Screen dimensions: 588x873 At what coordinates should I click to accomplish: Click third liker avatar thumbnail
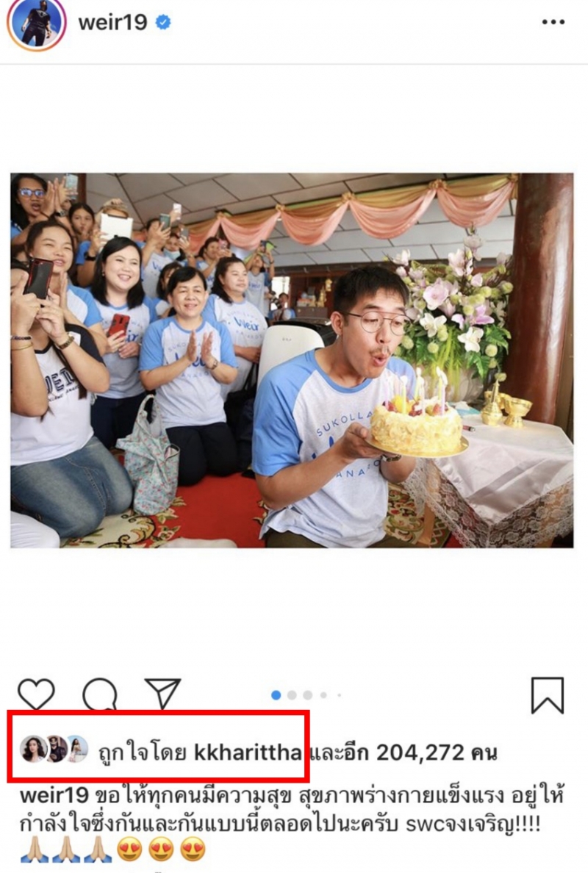point(78,749)
